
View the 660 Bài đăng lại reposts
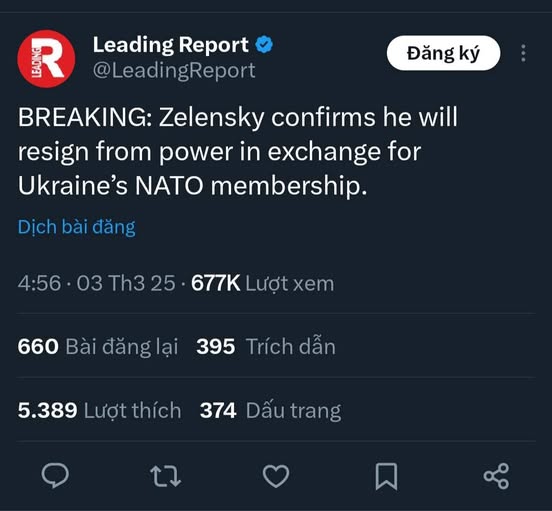tap(98, 346)
